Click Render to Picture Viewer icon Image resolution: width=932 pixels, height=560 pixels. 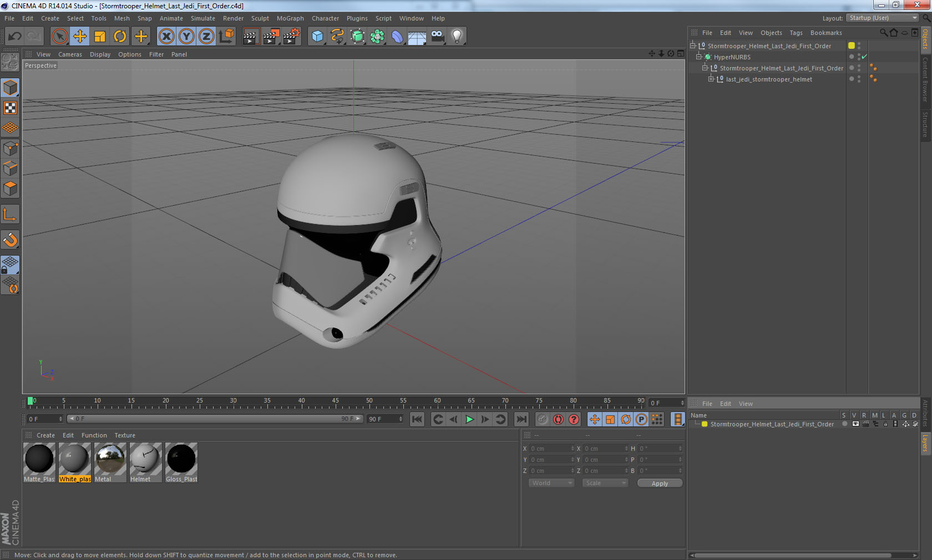pos(271,37)
